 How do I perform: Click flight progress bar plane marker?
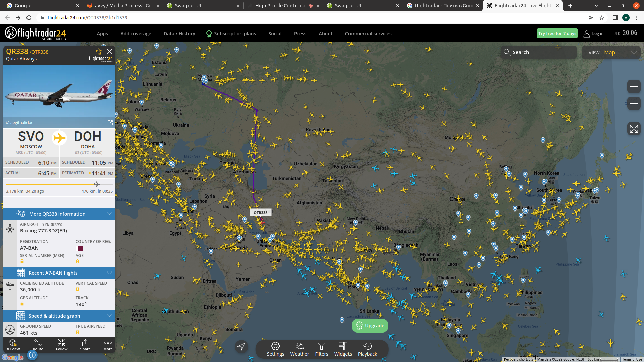click(97, 184)
